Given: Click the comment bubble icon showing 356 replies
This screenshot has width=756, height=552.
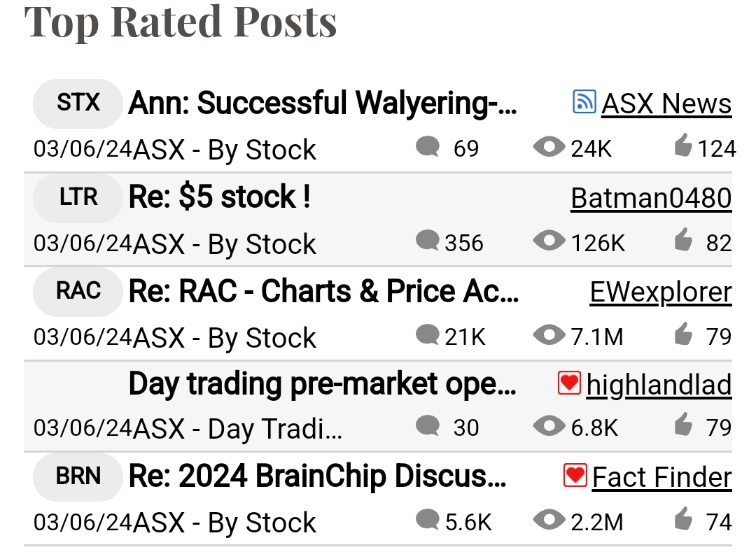Looking at the screenshot, I should (x=427, y=240).
